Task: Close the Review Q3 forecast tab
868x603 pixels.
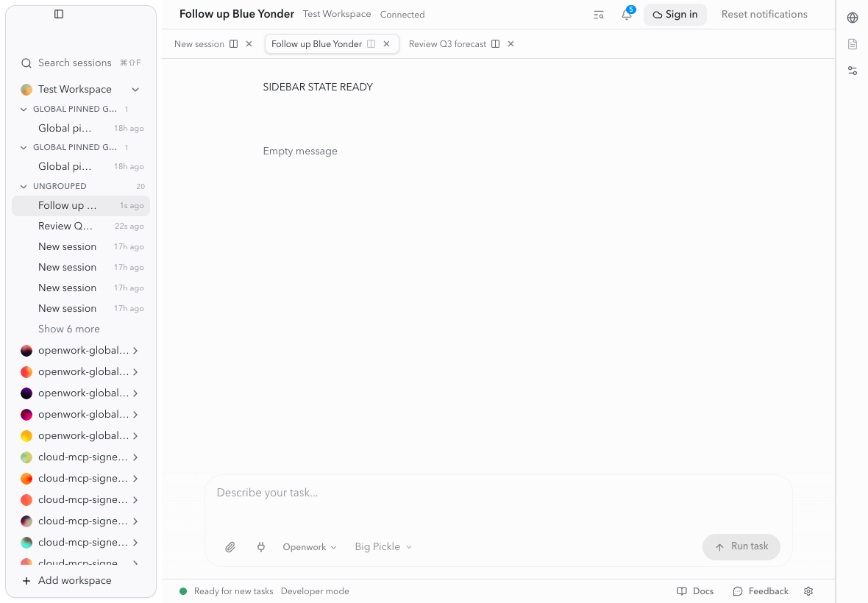Action: (x=511, y=43)
